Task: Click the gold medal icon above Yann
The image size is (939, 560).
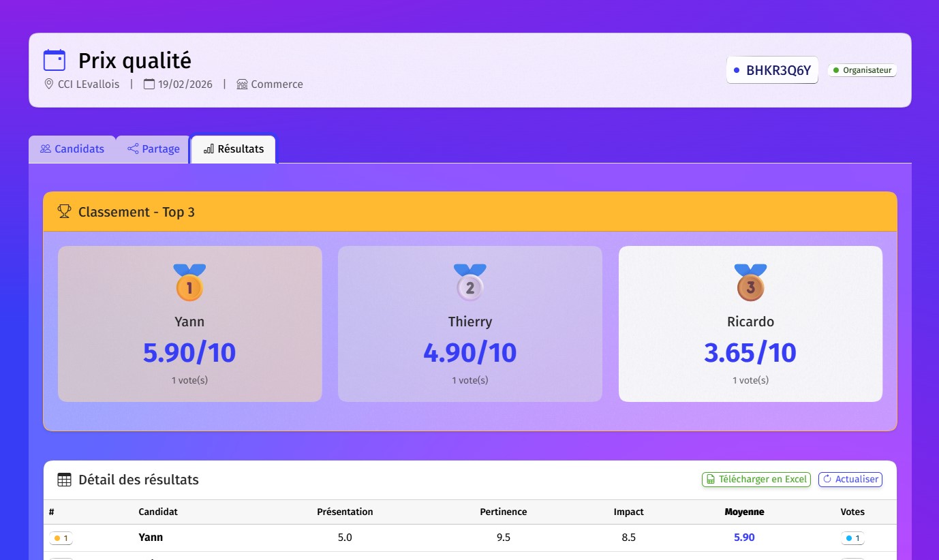Action: pos(189,283)
